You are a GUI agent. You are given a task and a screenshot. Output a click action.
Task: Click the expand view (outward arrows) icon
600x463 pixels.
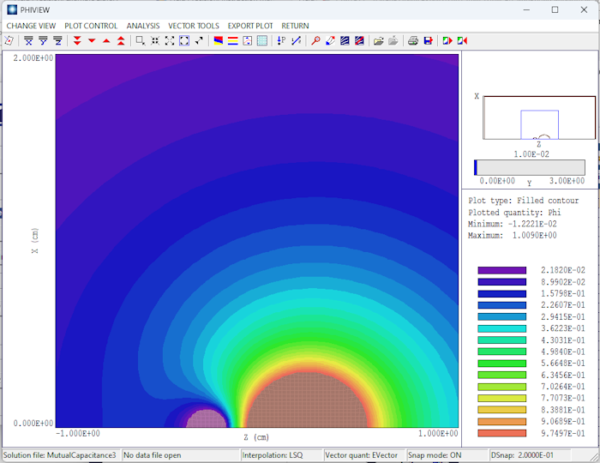[x=170, y=41]
